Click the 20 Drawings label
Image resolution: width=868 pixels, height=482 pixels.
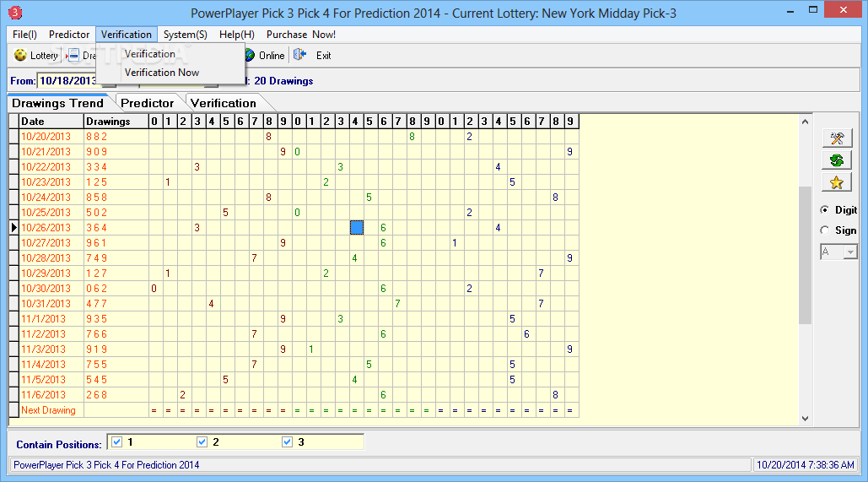tap(283, 81)
